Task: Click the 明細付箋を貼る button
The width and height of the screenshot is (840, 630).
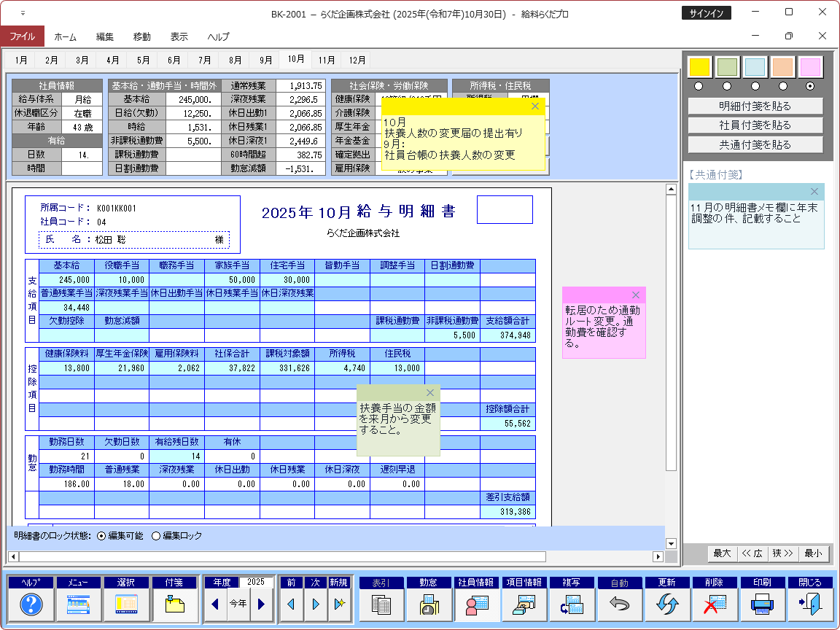Action: point(755,106)
